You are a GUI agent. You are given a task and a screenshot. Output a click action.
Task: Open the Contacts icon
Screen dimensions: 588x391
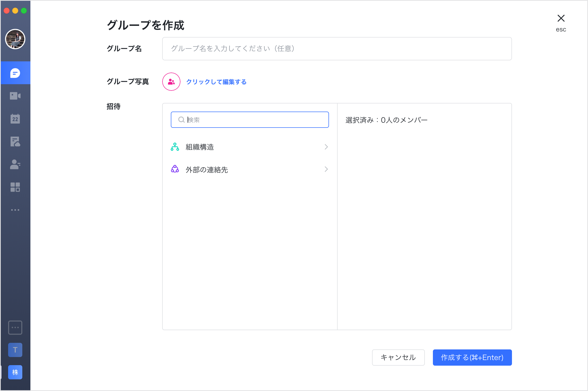coord(15,165)
